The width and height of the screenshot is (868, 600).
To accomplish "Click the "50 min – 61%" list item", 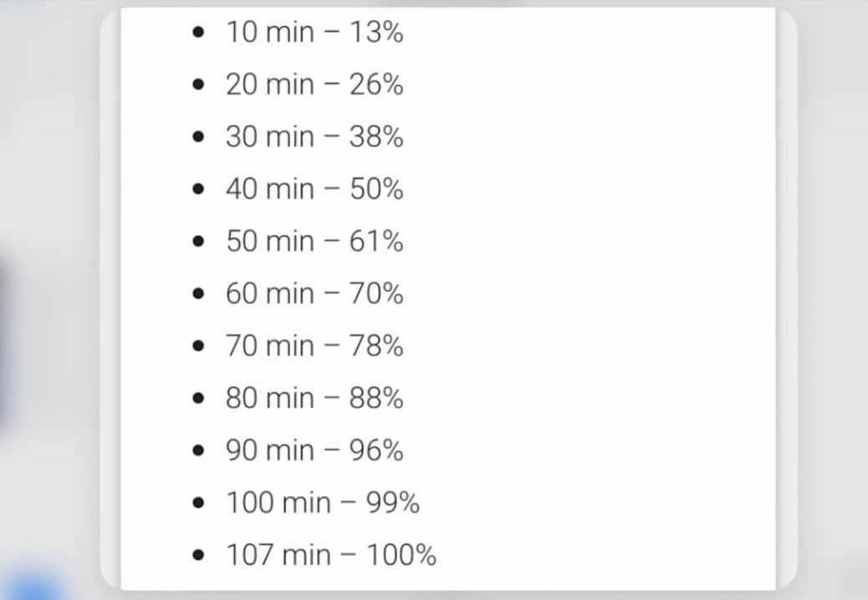I will [x=314, y=242].
